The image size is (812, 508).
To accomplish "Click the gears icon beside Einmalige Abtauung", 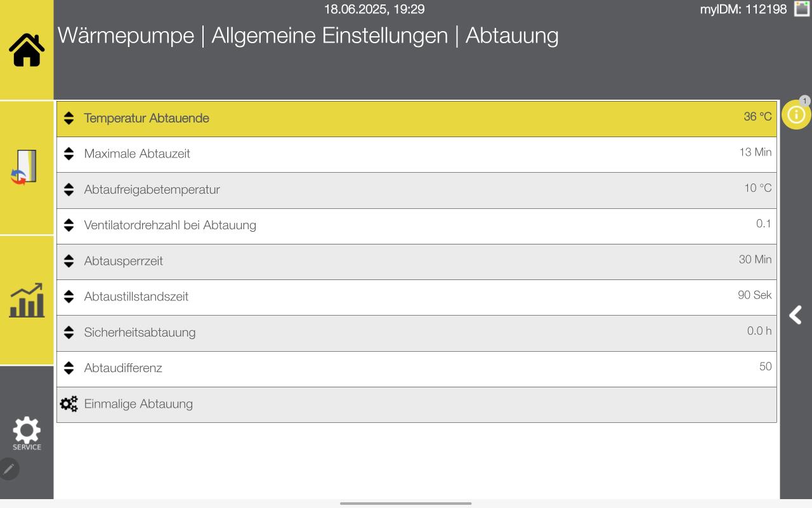I will (x=69, y=404).
